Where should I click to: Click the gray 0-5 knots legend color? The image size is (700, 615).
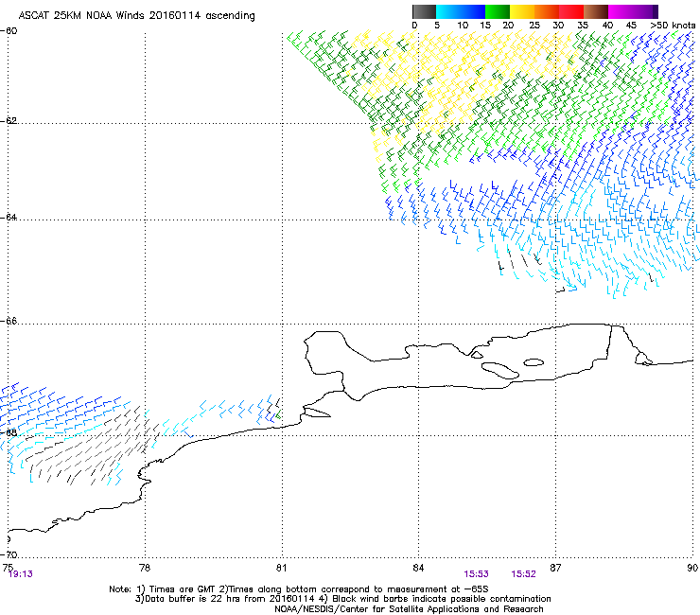point(424,11)
